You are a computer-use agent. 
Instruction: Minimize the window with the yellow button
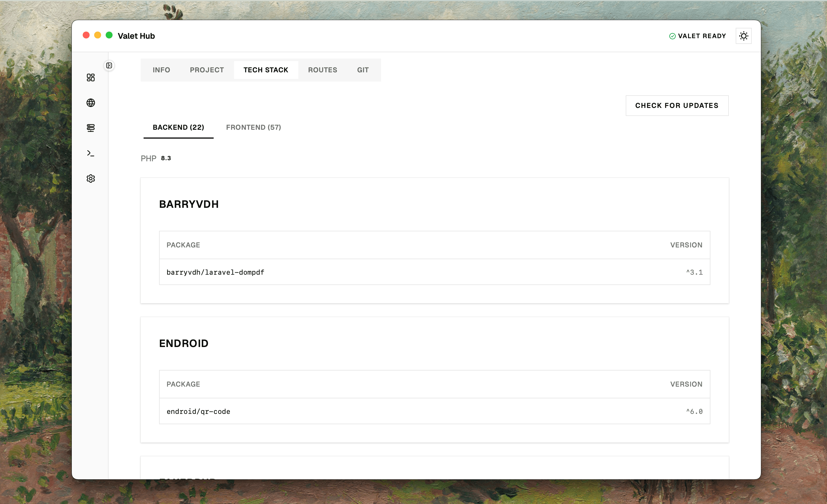point(98,35)
